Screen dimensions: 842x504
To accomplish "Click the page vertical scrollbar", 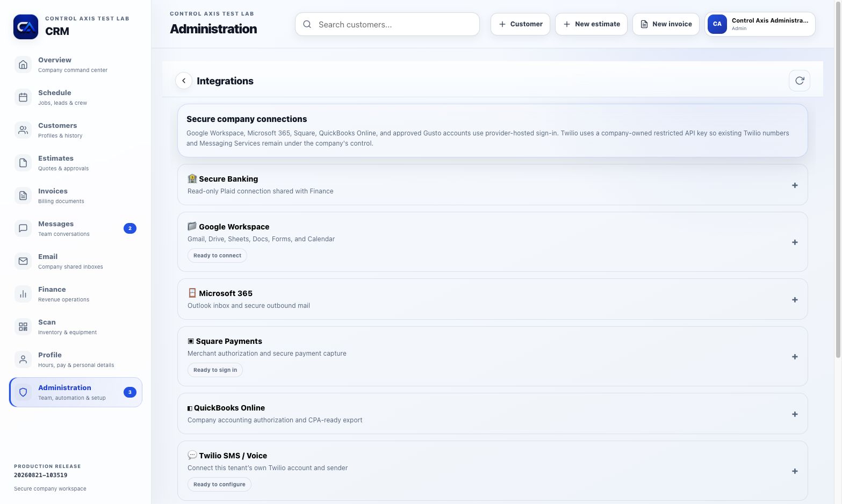I will [838, 180].
